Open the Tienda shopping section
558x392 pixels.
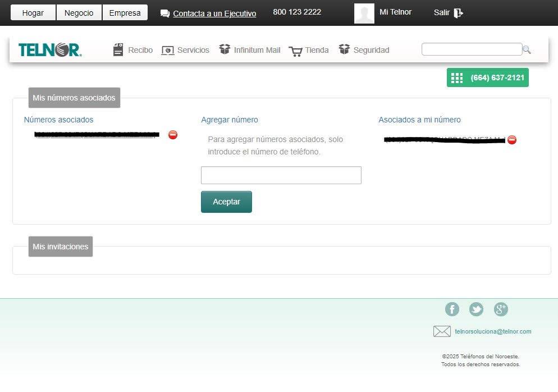[x=309, y=50]
